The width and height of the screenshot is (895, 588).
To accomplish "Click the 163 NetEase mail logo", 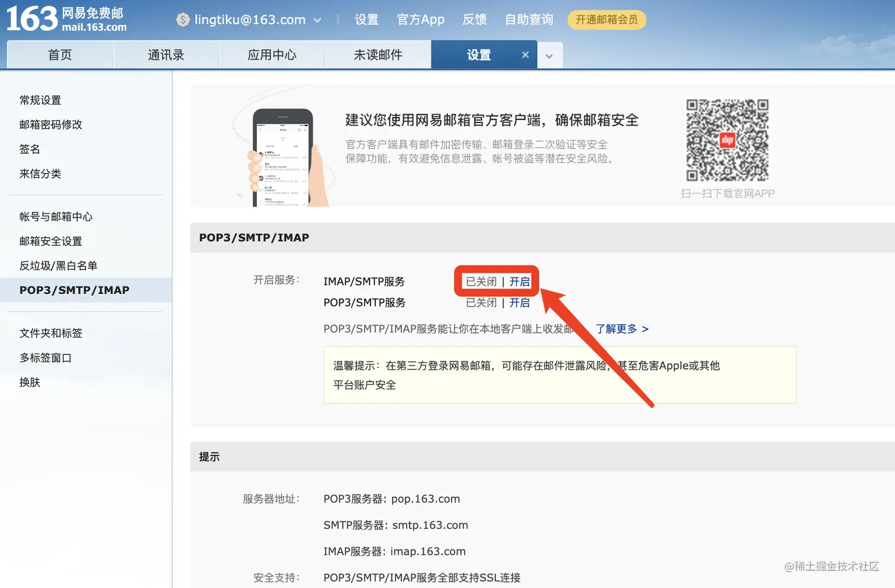I will [66, 19].
